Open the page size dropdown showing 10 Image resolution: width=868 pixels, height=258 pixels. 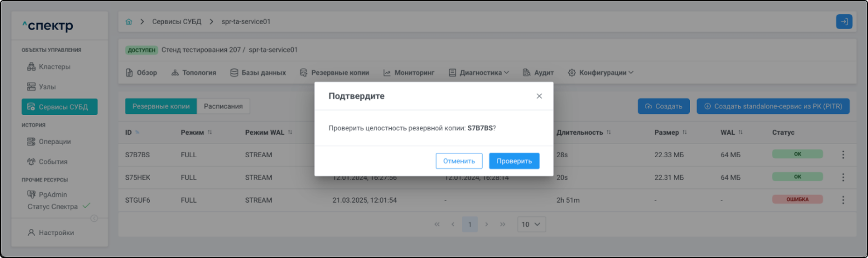(530, 225)
